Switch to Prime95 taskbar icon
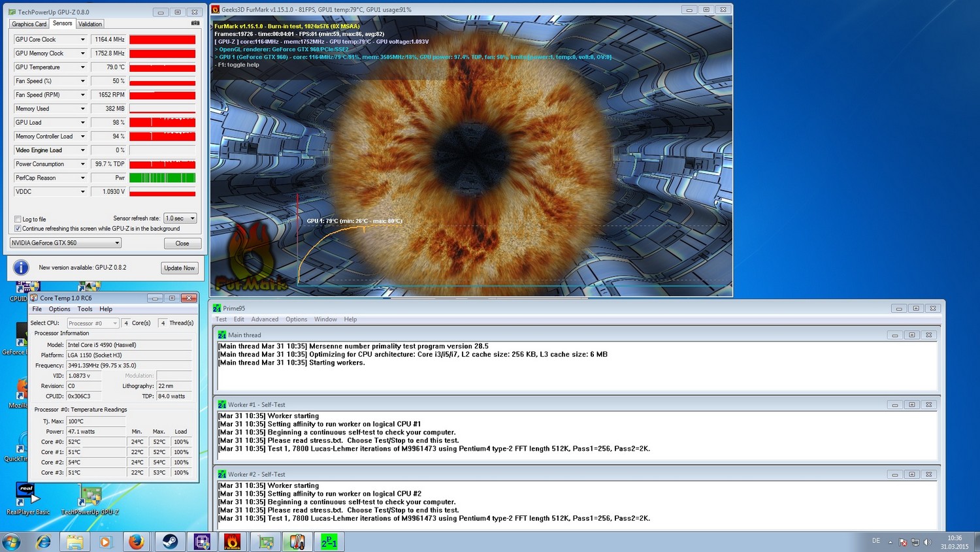 point(329,542)
